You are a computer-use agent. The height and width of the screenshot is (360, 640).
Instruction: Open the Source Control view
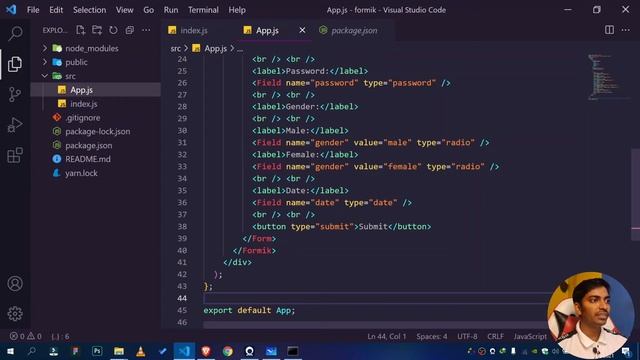tap(15, 94)
